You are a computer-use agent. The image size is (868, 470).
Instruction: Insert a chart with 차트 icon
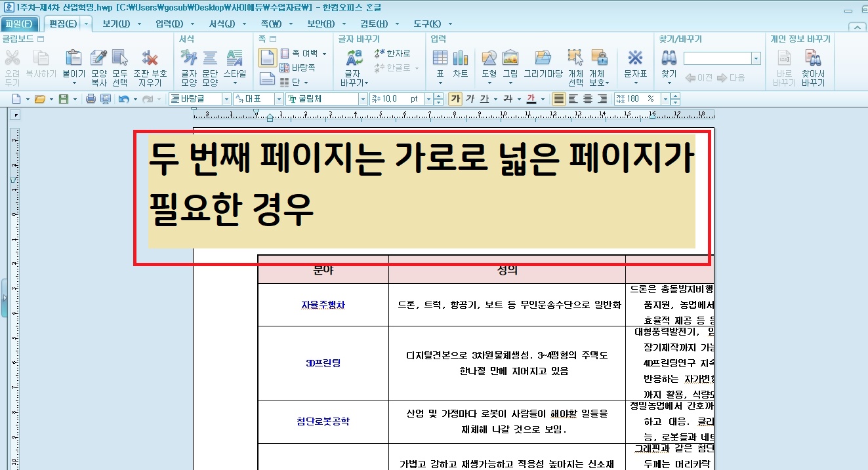pos(460,58)
